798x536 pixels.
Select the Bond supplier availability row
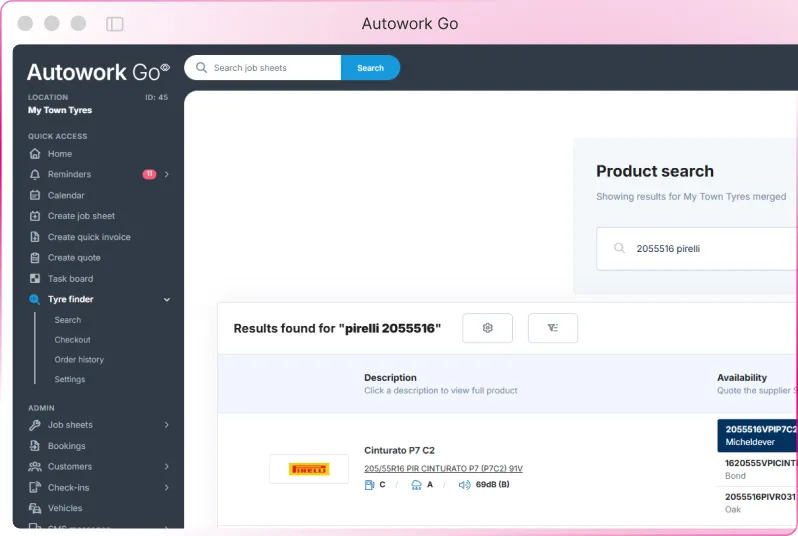(757, 469)
